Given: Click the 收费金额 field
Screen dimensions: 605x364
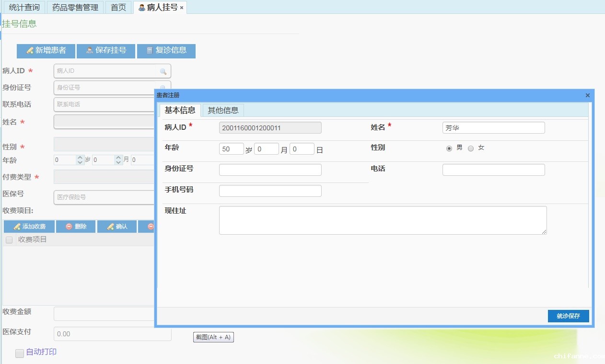Looking at the screenshot, I should (104, 314).
